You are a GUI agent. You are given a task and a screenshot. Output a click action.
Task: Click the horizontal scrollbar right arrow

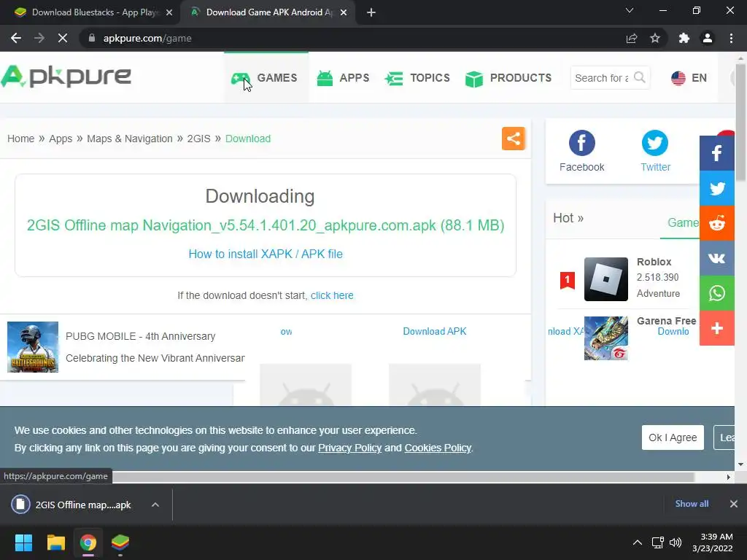pos(728,477)
